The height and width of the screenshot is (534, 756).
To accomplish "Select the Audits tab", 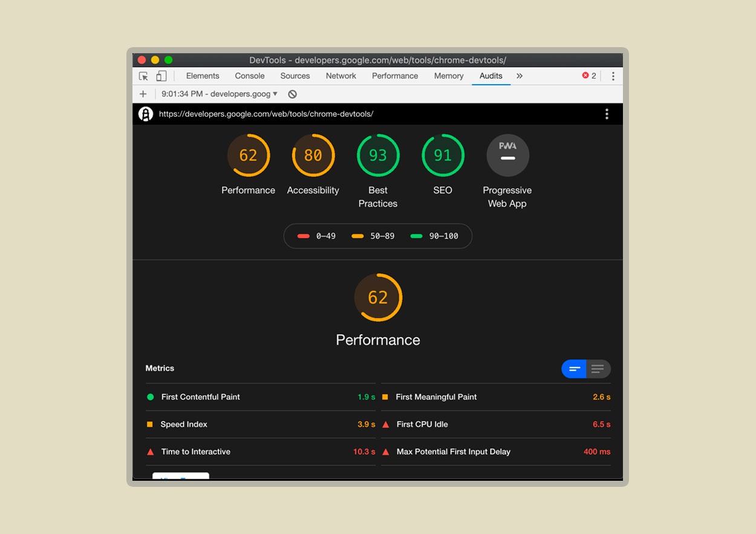I will (x=491, y=76).
